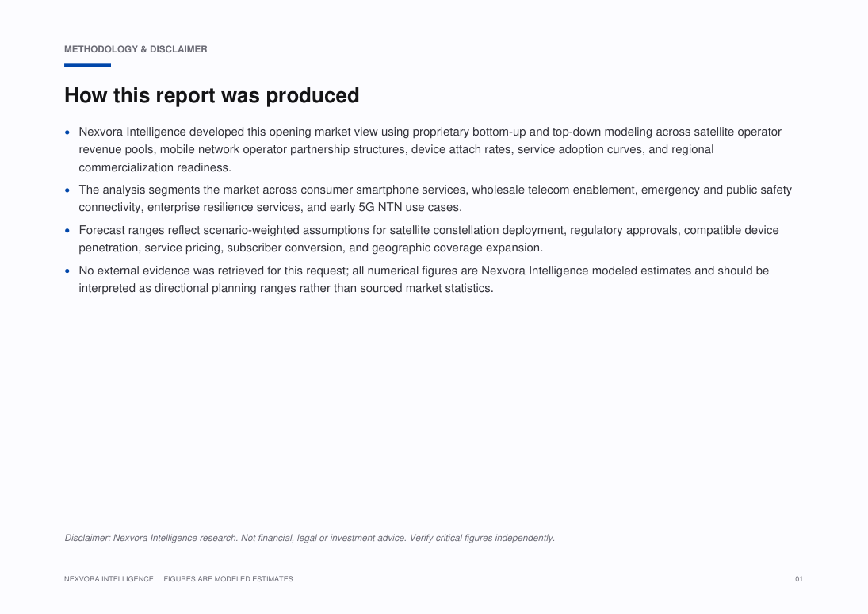Click the first bullet dot before 'Nexvora Intelligence developed'
This screenshot has width=868, height=614.
tap(67, 132)
